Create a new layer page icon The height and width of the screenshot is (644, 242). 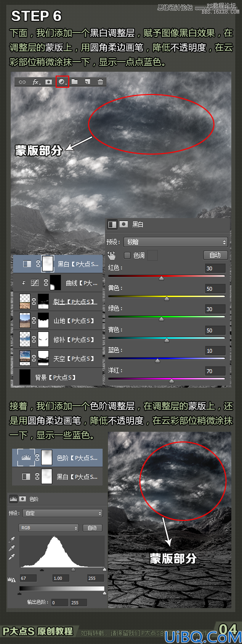[x=88, y=82]
